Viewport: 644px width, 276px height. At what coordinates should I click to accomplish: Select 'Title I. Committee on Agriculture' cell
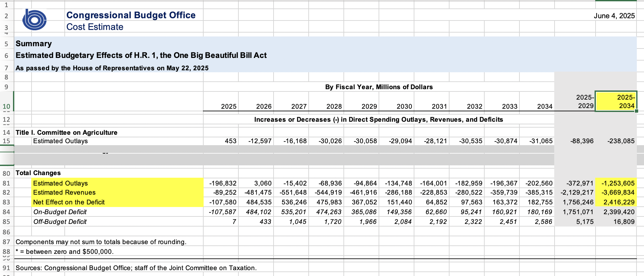(x=66, y=132)
